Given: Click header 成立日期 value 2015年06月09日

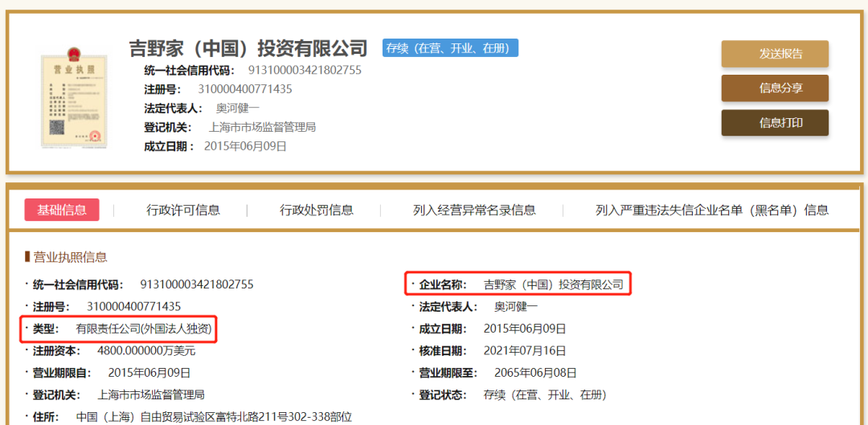Looking at the screenshot, I should (245, 146).
